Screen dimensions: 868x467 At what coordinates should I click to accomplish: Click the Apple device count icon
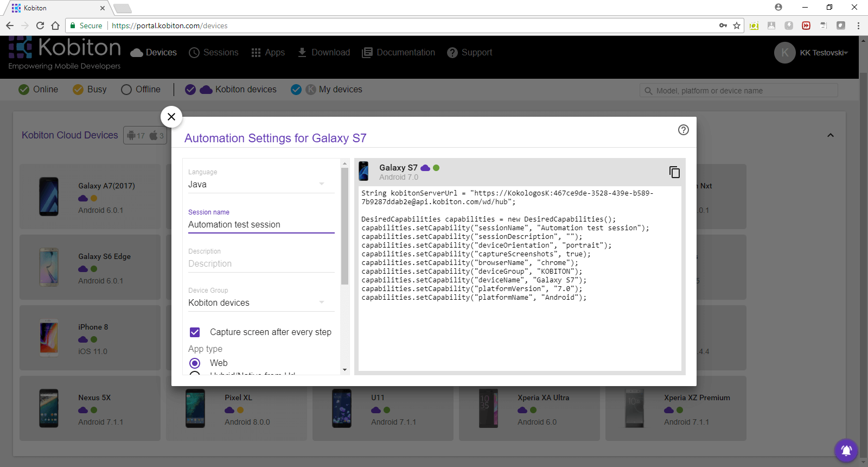point(154,135)
